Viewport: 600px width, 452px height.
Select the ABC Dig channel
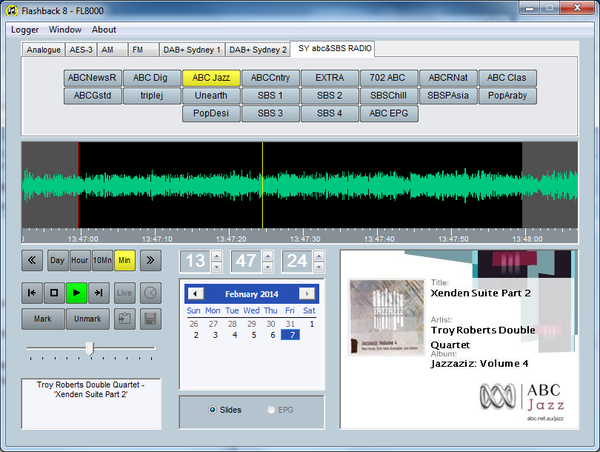tap(152, 78)
